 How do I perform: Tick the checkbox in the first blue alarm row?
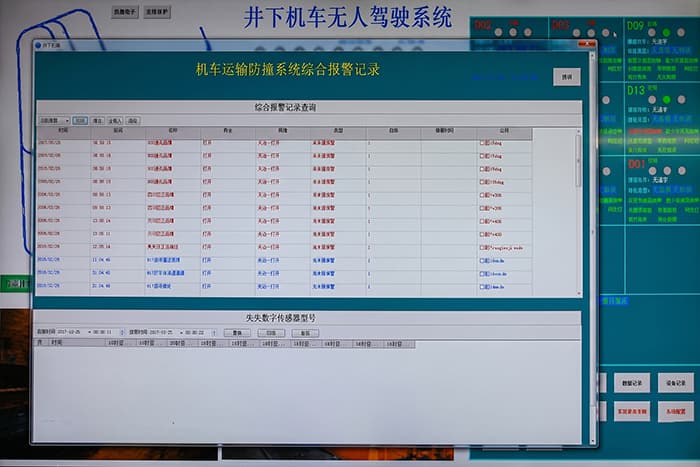482,260
